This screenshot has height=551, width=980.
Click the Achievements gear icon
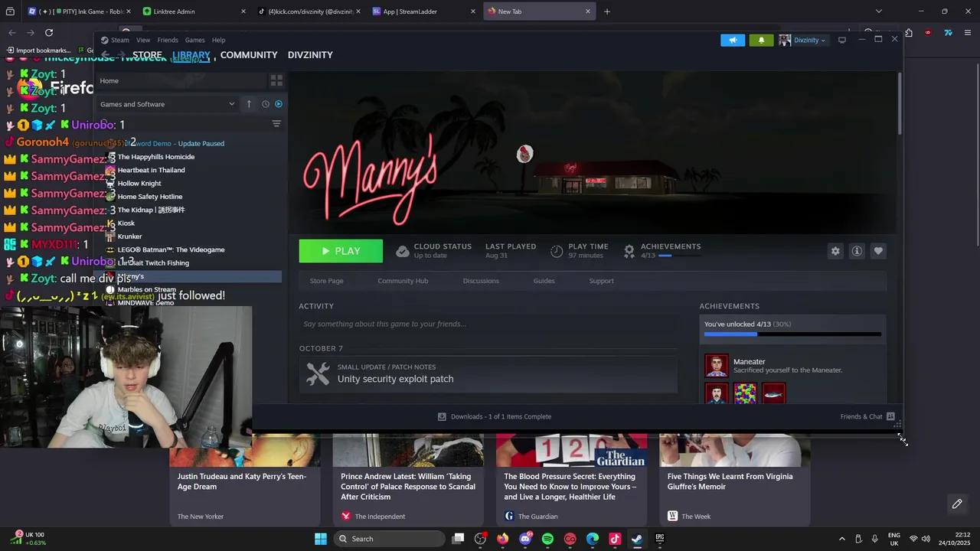pyautogui.click(x=629, y=251)
